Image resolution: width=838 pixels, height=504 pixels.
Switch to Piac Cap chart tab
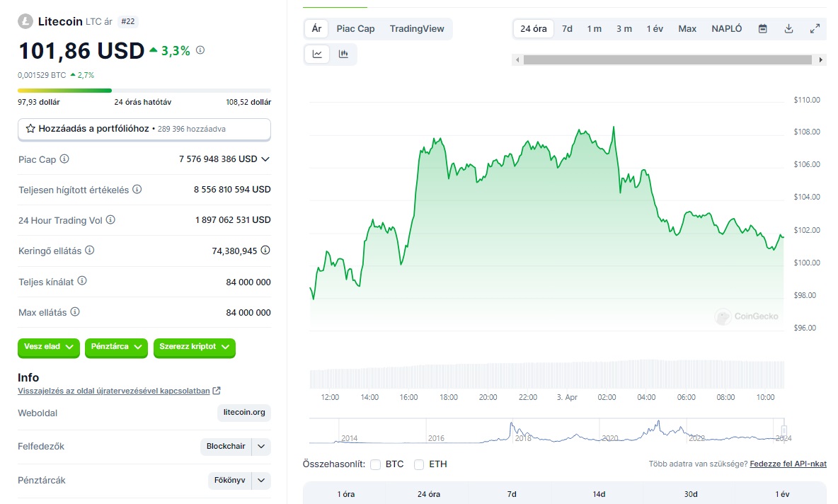355,29
